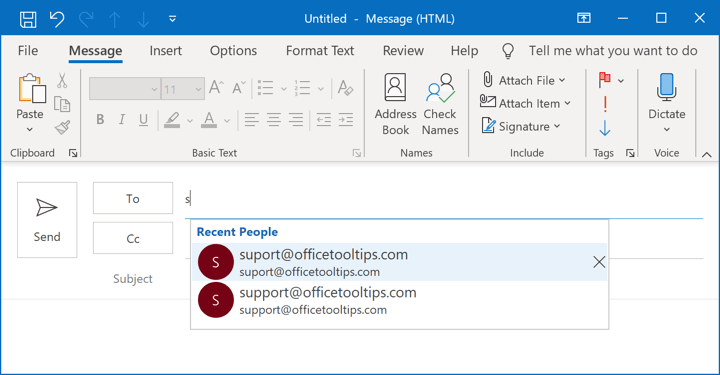This screenshot has width=720, height=375.
Task: Click the Cc button
Action: coord(133,238)
